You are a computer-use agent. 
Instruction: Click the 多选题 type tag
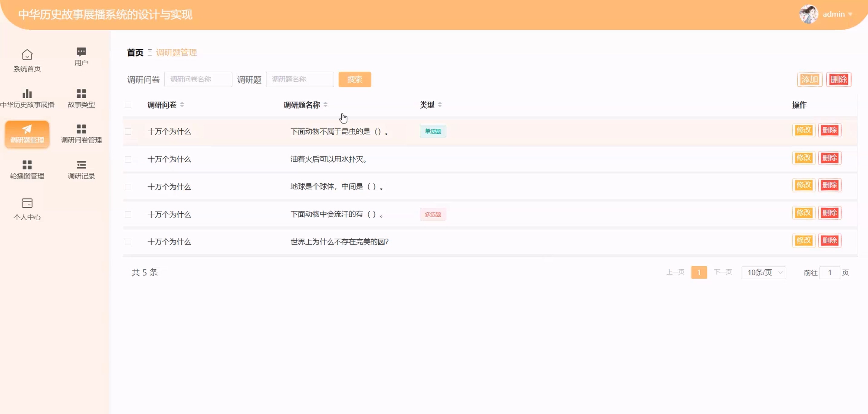tap(433, 214)
